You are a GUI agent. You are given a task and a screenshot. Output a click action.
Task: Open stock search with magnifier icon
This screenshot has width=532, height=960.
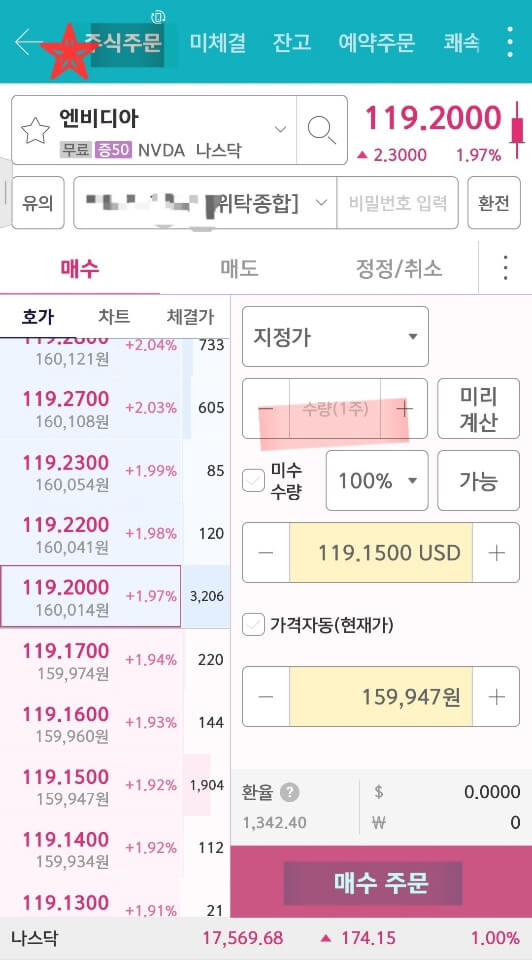pyautogui.click(x=321, y=130)
